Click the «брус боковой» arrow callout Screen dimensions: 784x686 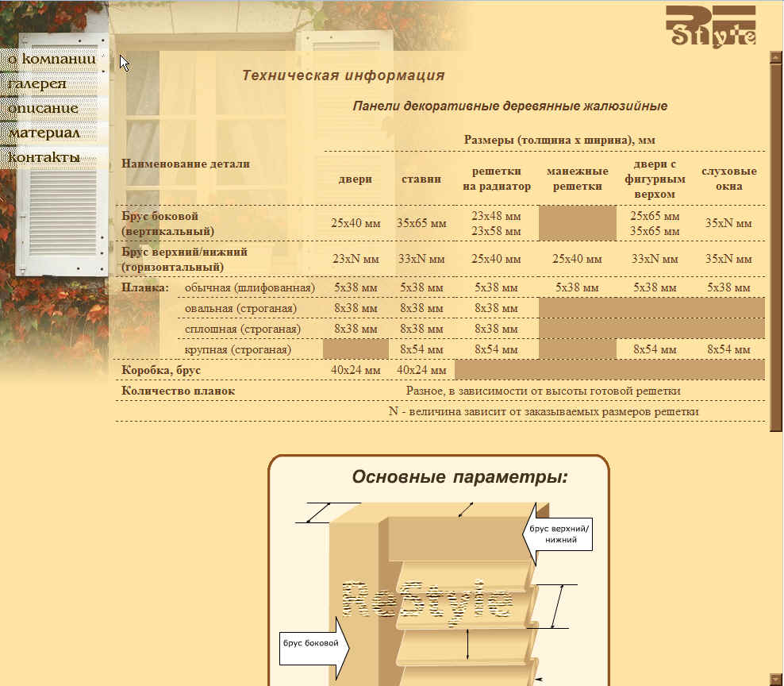pyautogui.click(x=311, y=645)
